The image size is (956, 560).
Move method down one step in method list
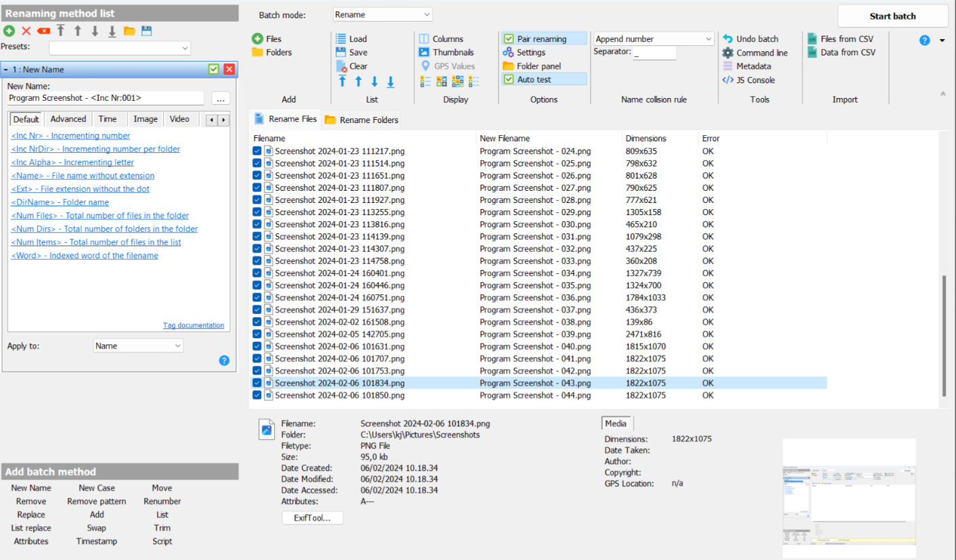click(x=95, y=31)
